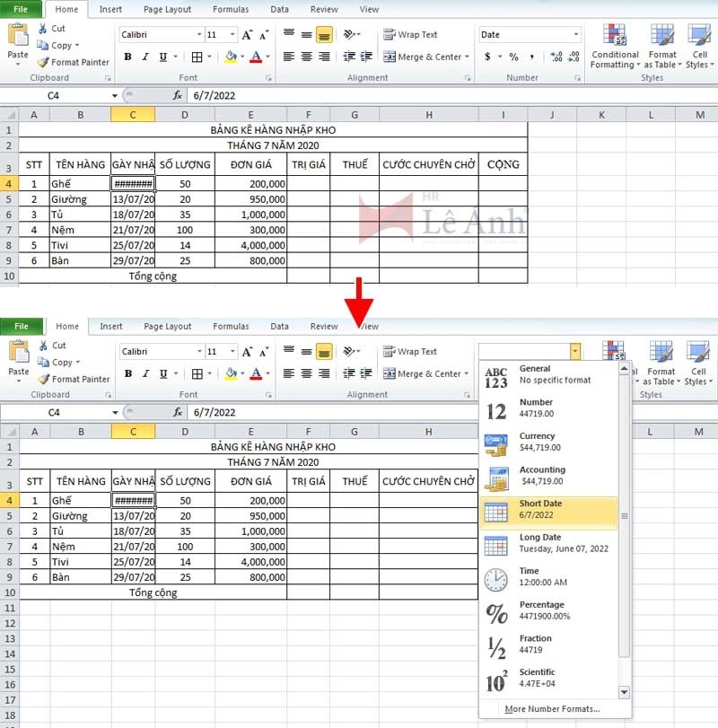Select the Time format with clock icon
The width and height of the screenshot is (718, 728).
(548, 577)
